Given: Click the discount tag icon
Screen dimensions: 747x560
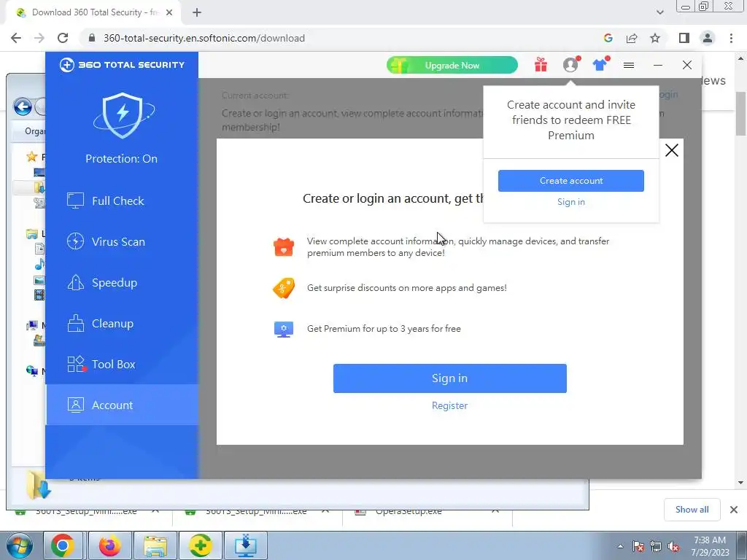Looking at the screenshot, I should tap(284, 288).
